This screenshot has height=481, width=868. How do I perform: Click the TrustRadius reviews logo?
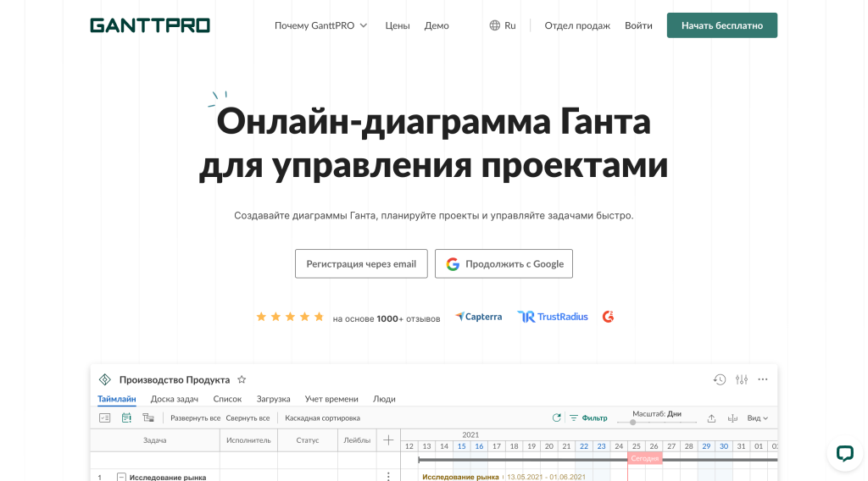553,317
